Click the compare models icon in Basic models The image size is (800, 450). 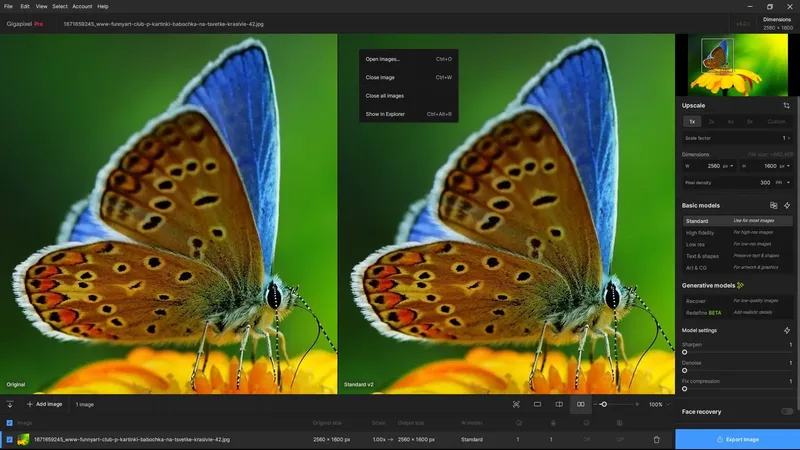pyautogui.click(x=773, y=205)
